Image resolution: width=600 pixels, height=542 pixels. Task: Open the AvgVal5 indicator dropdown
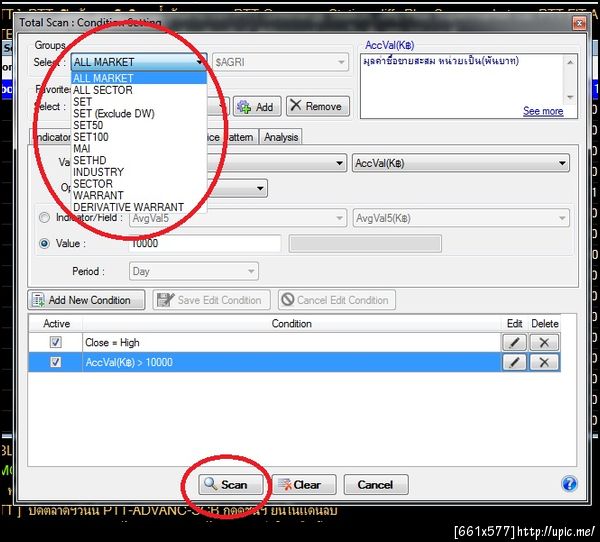click(x=238, y=218)
